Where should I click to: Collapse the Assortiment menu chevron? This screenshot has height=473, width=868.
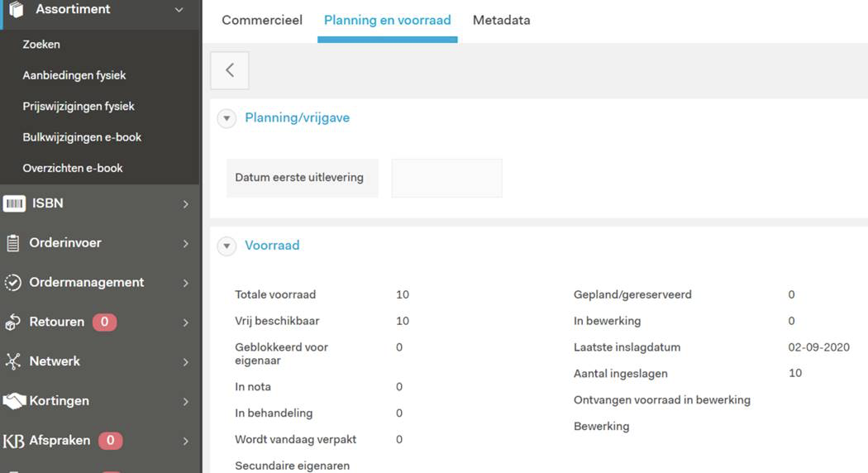tap(179, 10)
